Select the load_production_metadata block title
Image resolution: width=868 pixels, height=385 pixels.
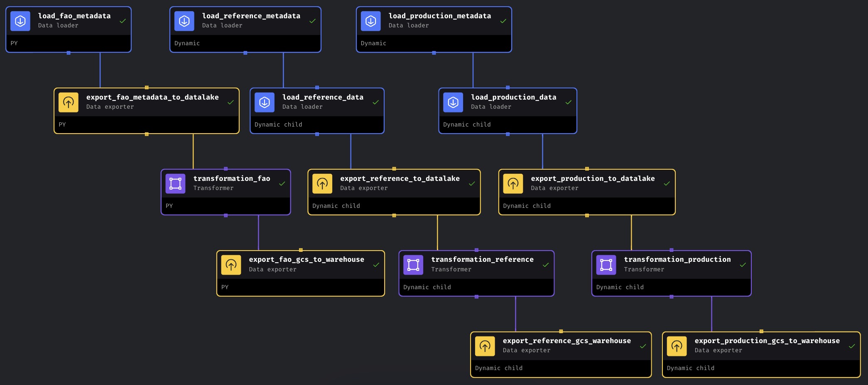tap(440, 16)
